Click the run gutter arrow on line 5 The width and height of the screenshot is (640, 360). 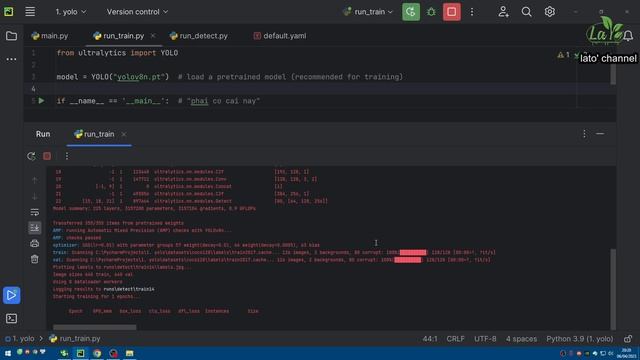pos(42,100)
